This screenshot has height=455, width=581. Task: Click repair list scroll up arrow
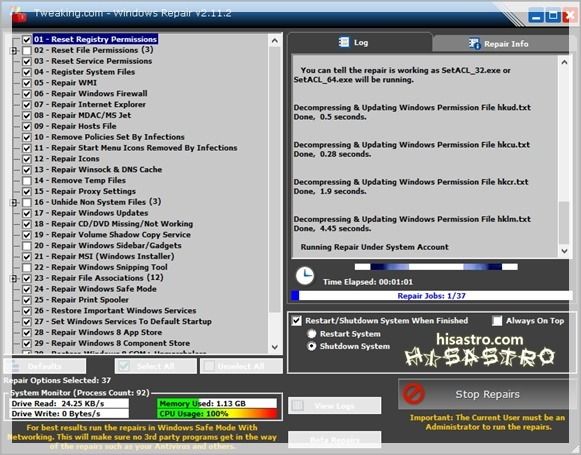[275, 40]
